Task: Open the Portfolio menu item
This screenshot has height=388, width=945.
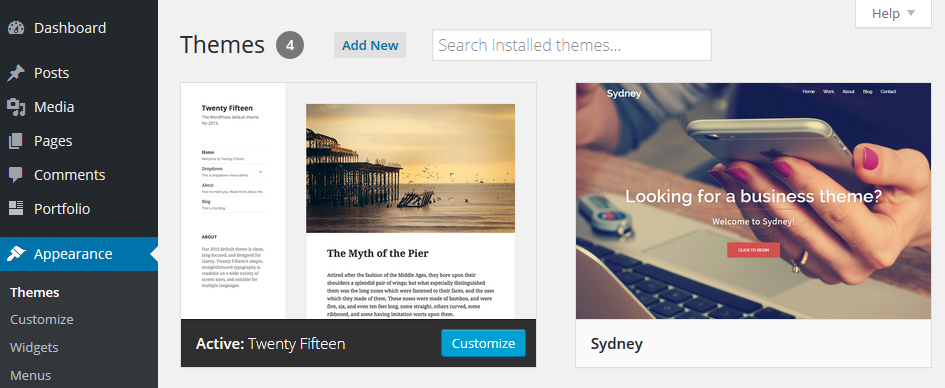Action: tap(79, 208)
